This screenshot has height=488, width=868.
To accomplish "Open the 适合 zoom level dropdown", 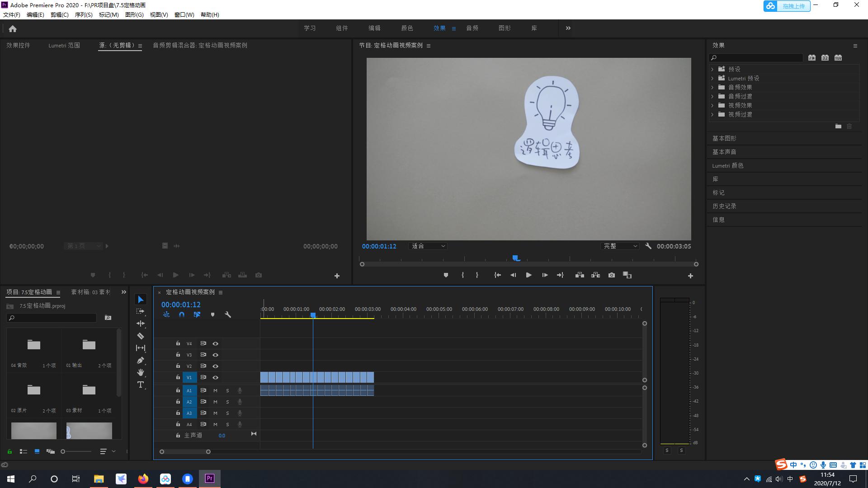I will (x=428, y=246).
